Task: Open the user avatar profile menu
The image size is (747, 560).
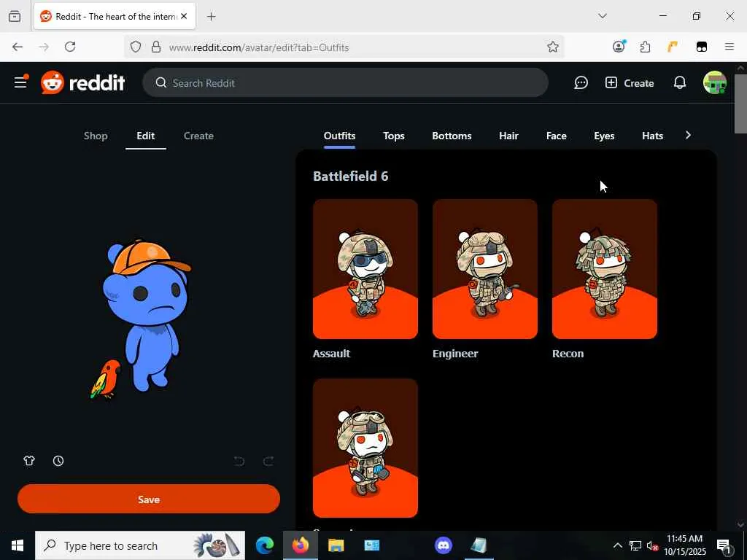Action: [x=715, y=83]
